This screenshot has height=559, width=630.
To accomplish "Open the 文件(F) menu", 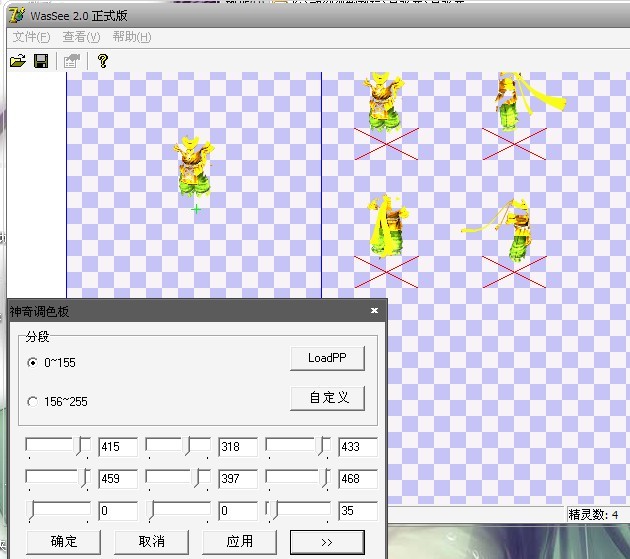I will tap(31, 37).
